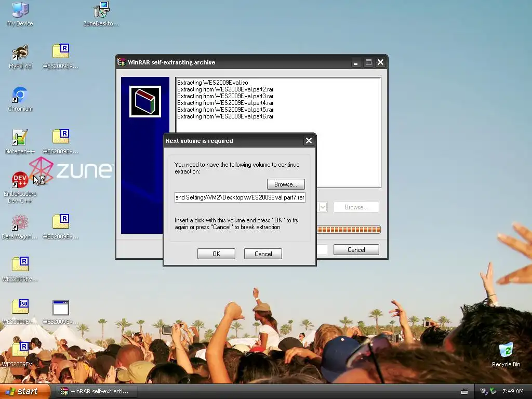Click the 'Extracting from WES2009Eval.part4.rar' line
The image size is (532, 399).
click(x=225, y=103)
